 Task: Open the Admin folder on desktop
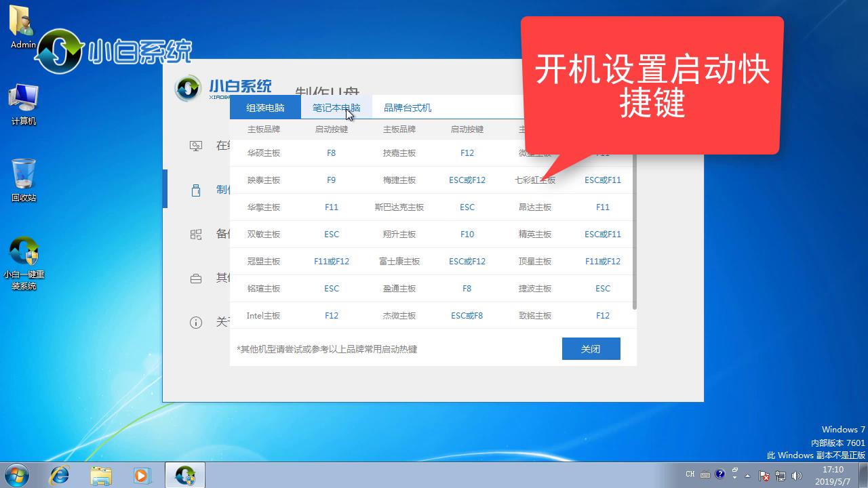23,27
